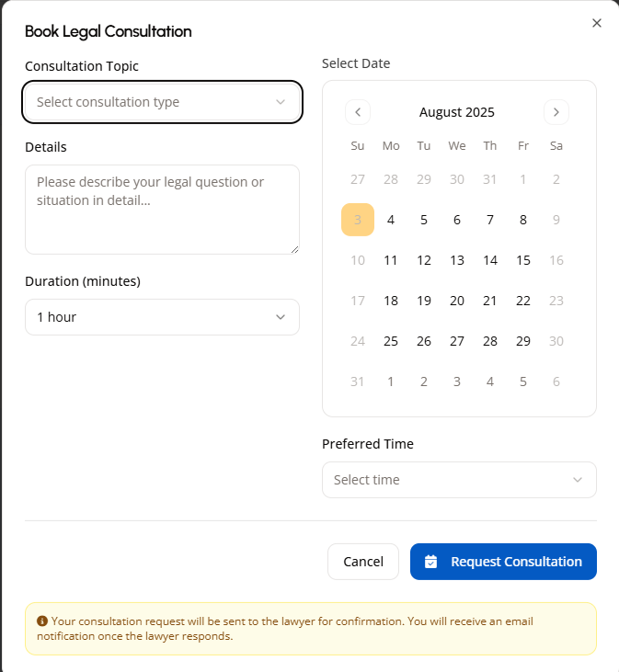Click the chevron arrow in Duration field
Image resolution: width=619 pixels, height=672 pixels.
(281, 317)
